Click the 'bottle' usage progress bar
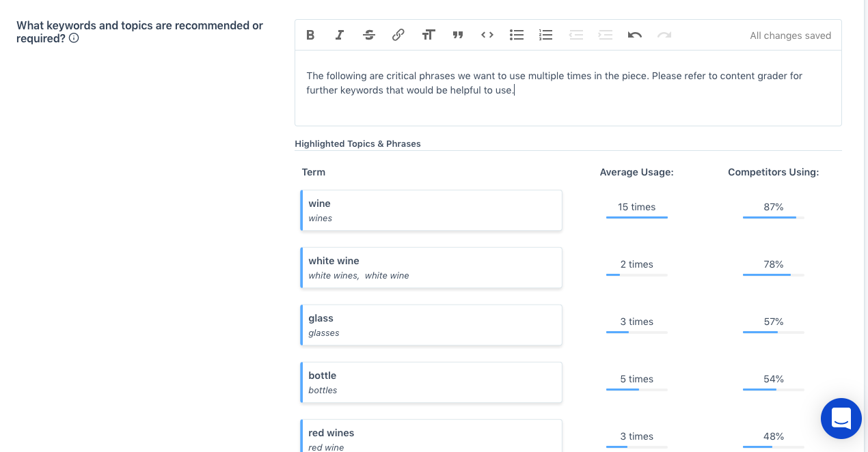The image size is (868, 452). tap(636, 390)
